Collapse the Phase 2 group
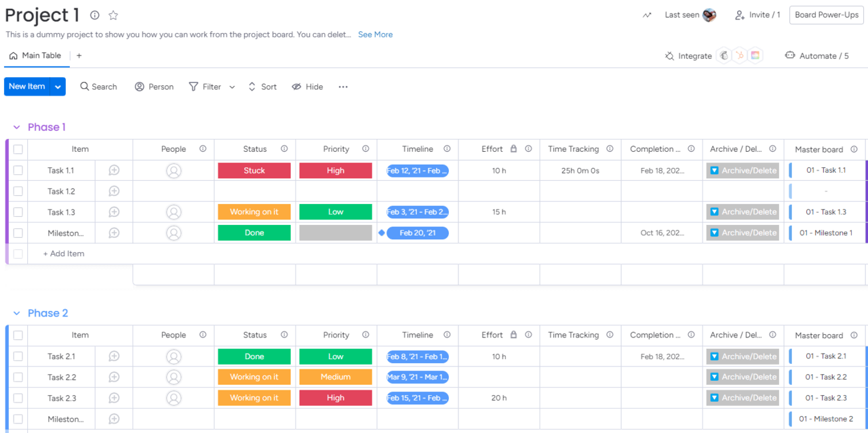 point(17,313)
